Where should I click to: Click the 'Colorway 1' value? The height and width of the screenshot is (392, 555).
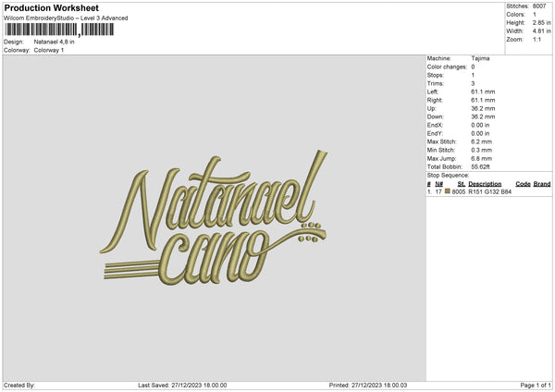49,50
